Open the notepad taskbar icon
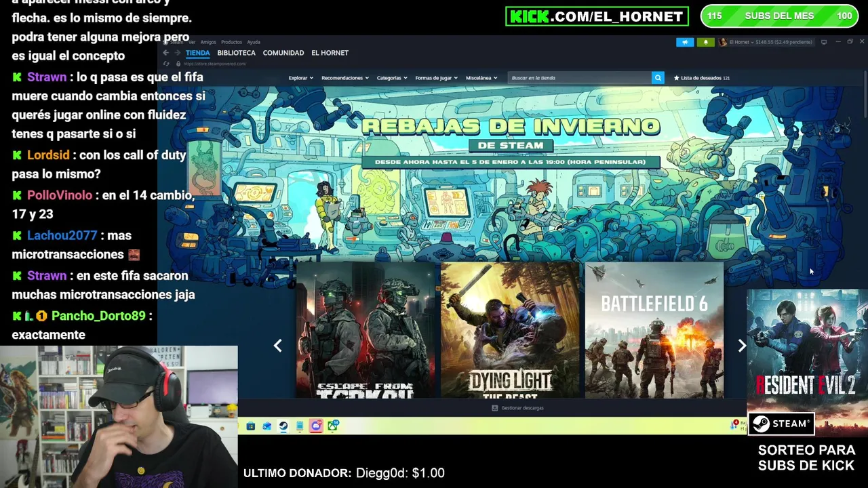 [x=300, y=426]
